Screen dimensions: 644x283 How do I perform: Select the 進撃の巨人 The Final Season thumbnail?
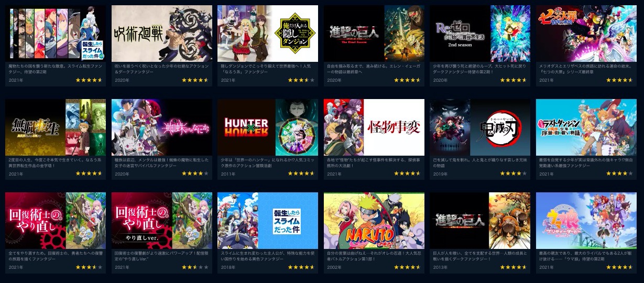(374, 34)
